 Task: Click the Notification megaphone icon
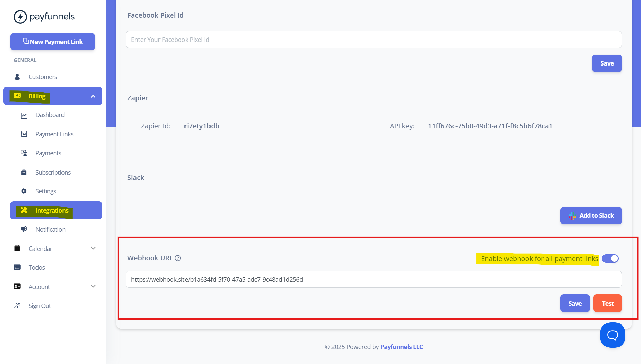coord(24,229)
